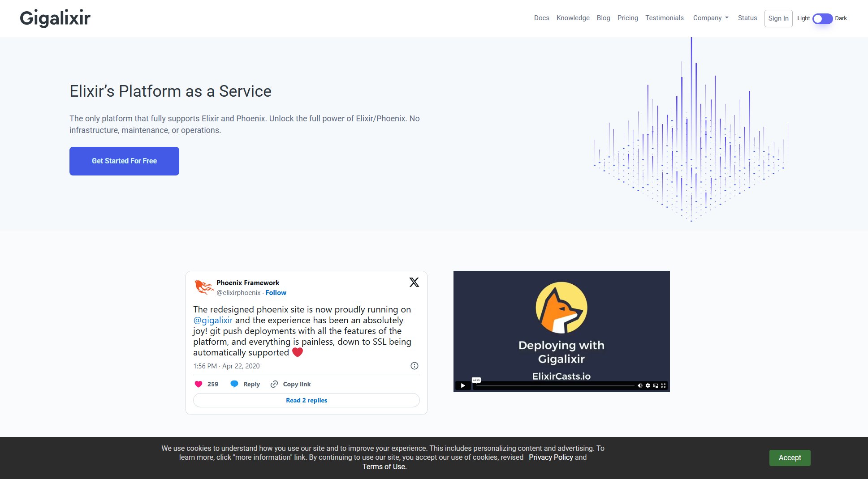Like the tweet via heart icon
The height and width of the screenshot is (479, 868).
(199, 384)
